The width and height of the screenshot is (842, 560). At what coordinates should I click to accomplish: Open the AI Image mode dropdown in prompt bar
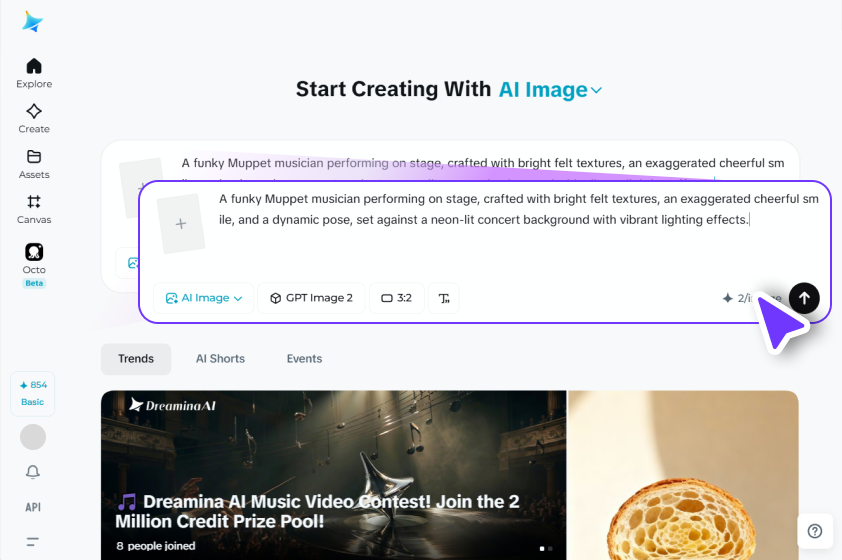tap(204, 298)
